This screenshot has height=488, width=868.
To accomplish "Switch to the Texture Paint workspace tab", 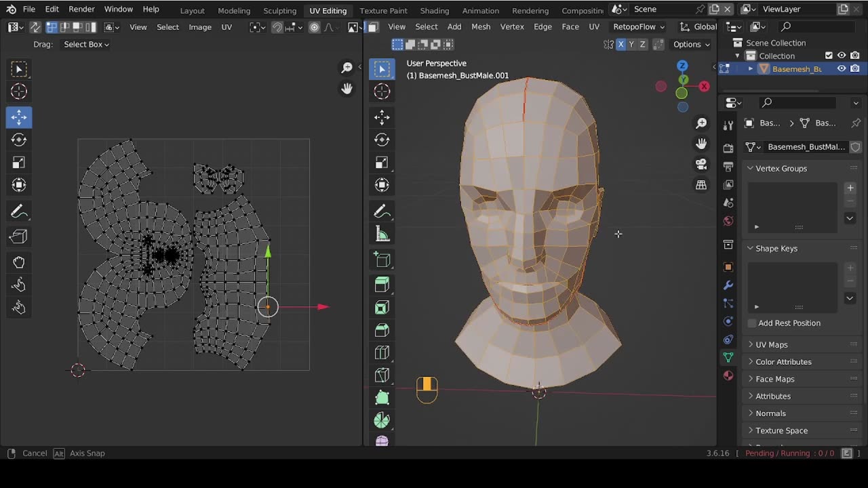I will coord(383,10).
